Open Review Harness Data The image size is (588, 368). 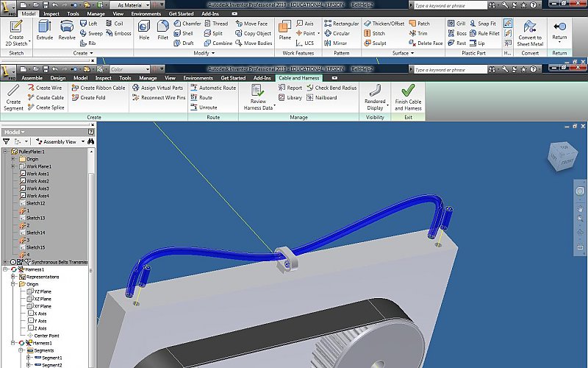(x=259, y=98)
